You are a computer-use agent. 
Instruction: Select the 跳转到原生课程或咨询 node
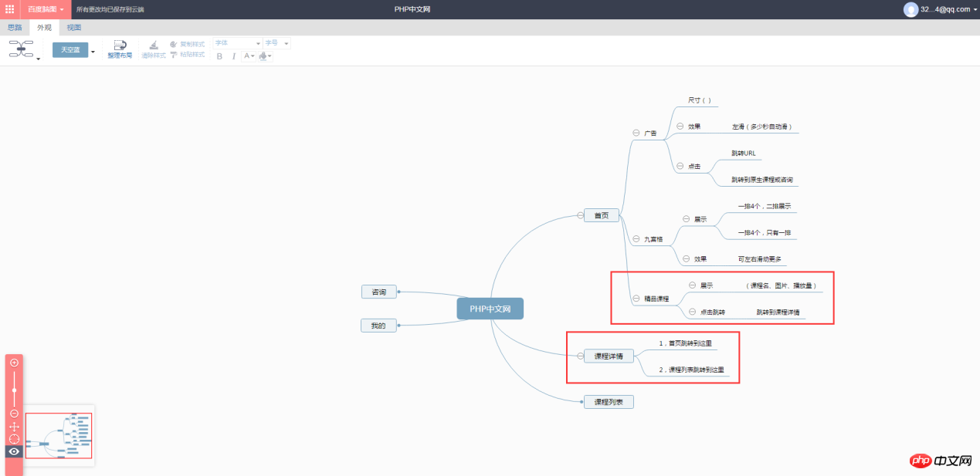pos(762,179)
